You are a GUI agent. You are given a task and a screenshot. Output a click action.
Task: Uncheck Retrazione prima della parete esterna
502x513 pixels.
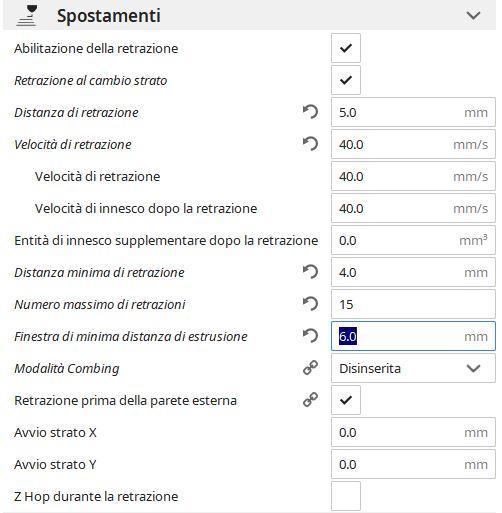[346, 400]
